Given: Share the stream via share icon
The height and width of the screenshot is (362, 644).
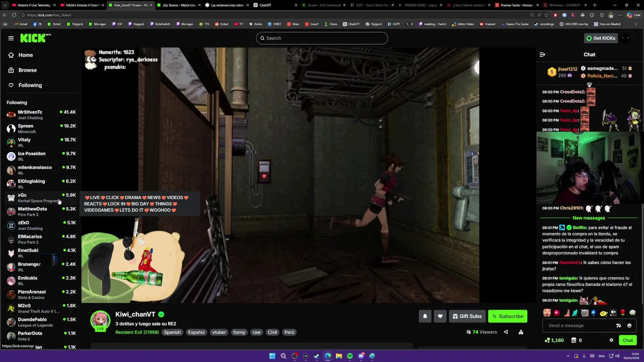Looking at the screenshot, I should pos(506,332).
